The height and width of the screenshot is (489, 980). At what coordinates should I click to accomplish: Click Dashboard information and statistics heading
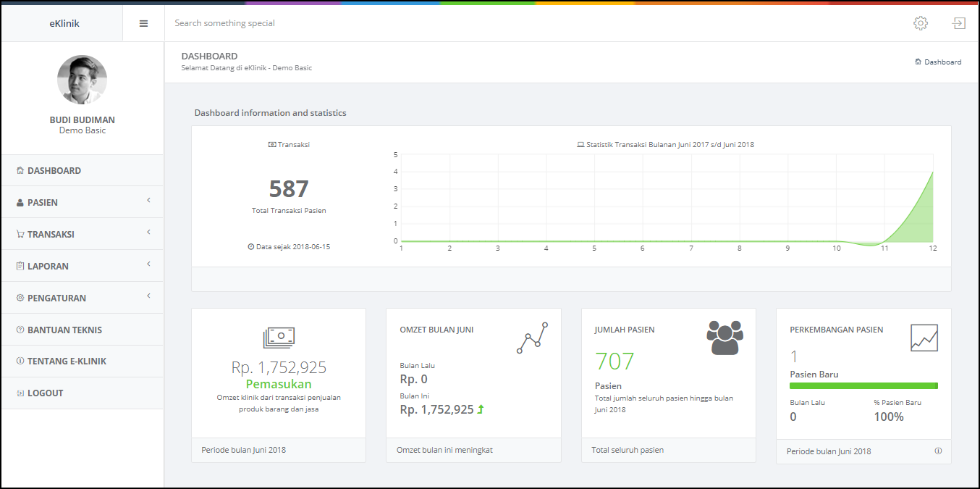(x=271, y=113)
